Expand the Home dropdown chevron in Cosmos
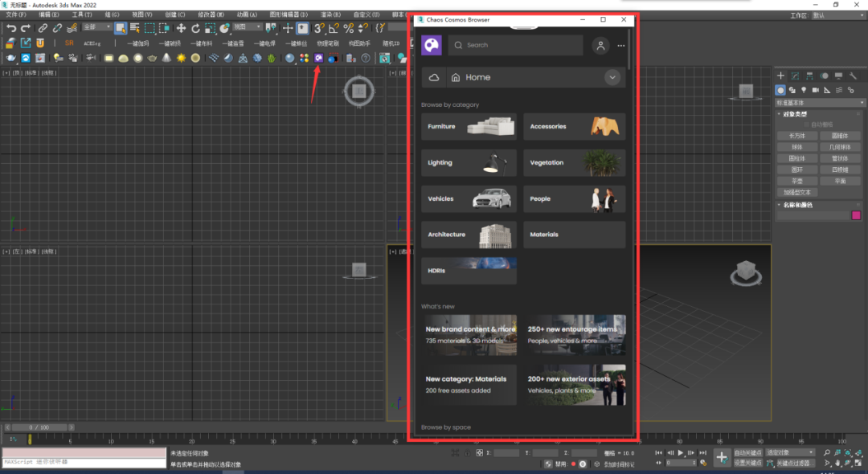 click(612, 78)
